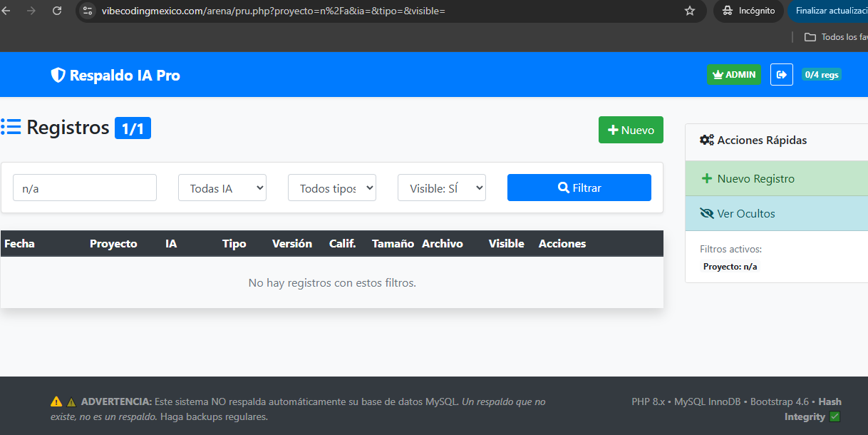Select Nuevo Registro in quick actions

pyautogui.click(x=755, y=178)
